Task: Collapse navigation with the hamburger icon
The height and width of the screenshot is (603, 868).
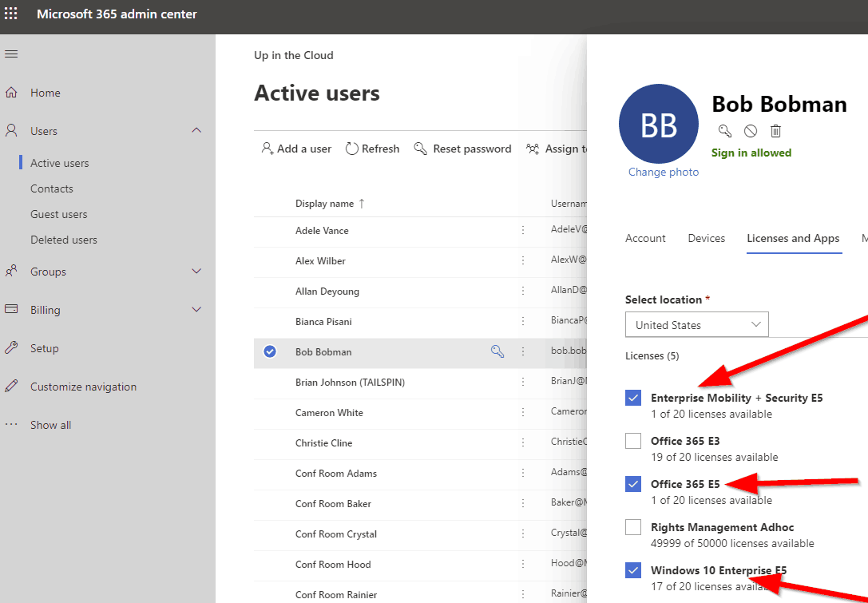Action: coord(11,54)
